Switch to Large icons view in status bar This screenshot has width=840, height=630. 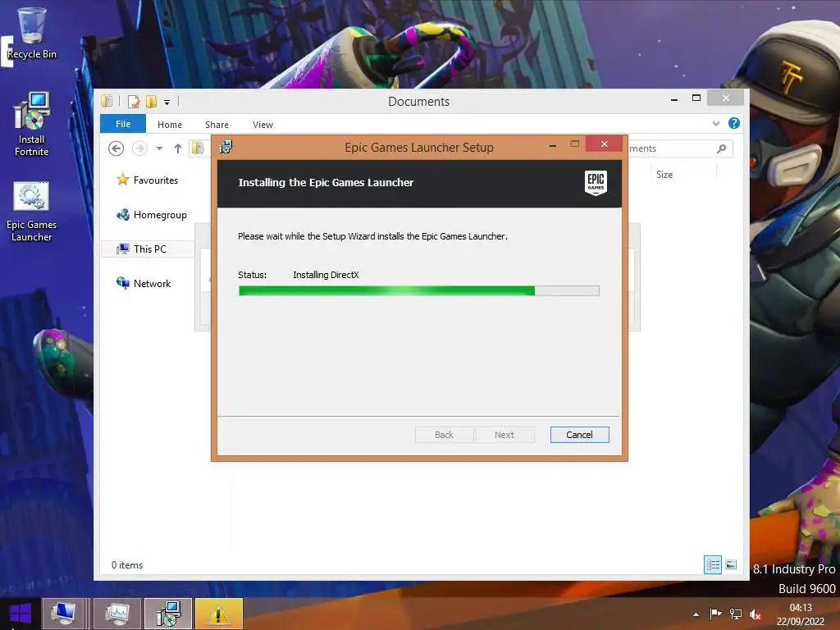pos(731,564)
